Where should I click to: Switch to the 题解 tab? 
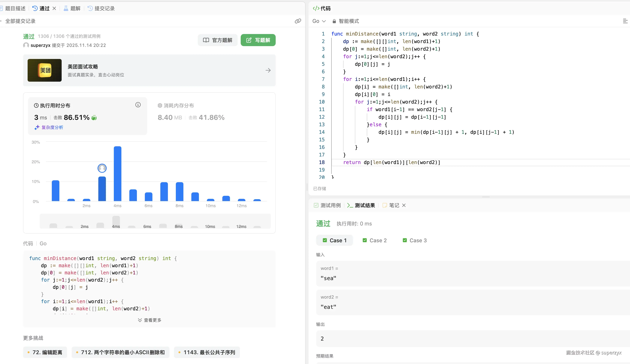(x=72, y=9)
